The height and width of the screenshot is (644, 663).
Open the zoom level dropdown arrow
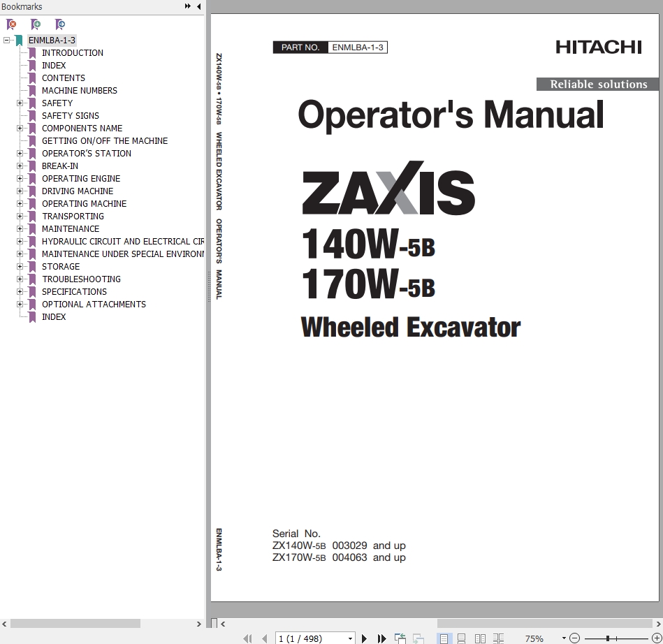click(x=564, y=638)
